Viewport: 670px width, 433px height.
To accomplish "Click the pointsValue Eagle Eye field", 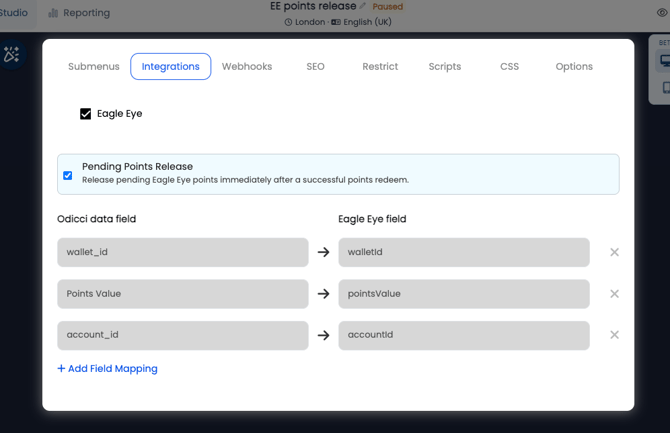I will tap(464, 294).
